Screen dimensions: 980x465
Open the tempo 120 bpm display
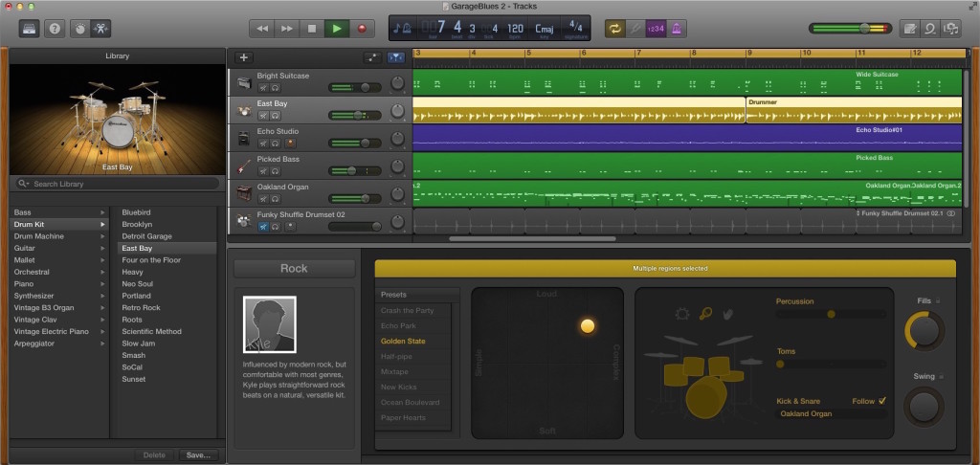[x=515, y=29]
